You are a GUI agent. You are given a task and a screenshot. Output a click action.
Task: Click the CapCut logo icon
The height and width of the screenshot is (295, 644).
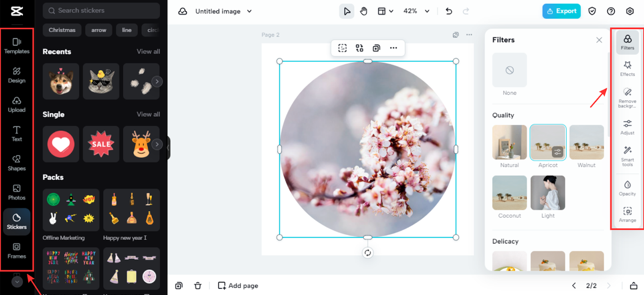pyautogui.click(x=16, y=11)
